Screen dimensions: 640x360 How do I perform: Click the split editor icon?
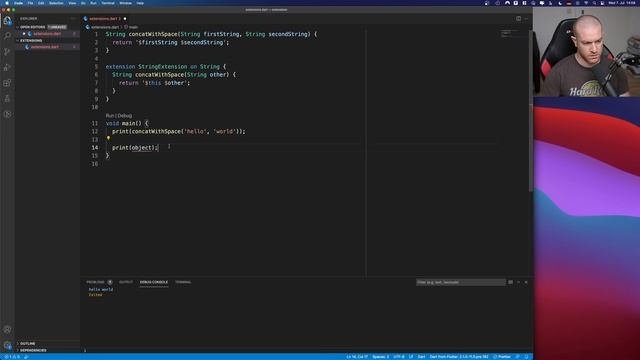point(518,18)
